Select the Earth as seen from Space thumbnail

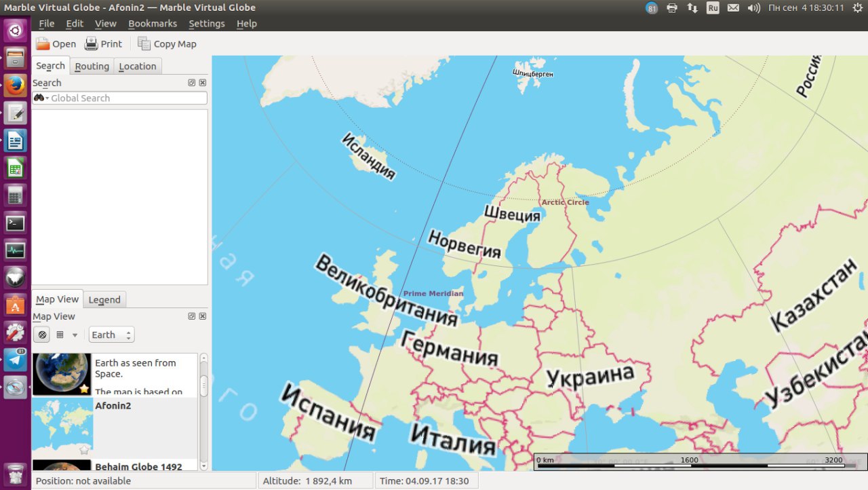pyautogui.click(x=62, y=374)
